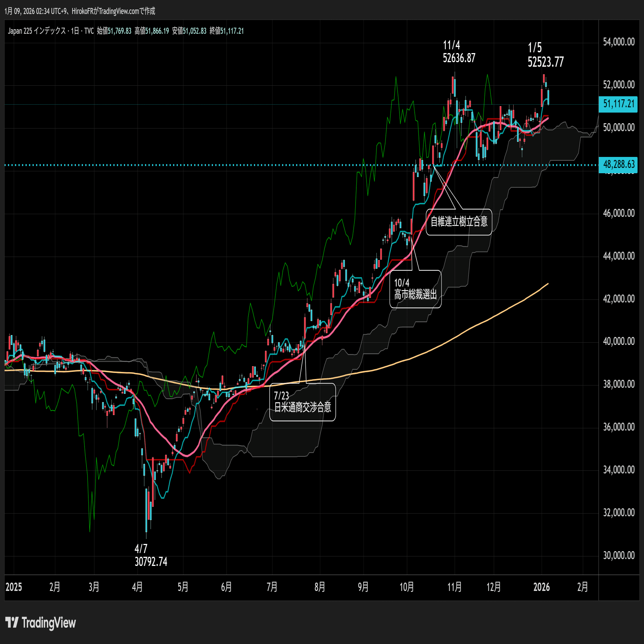Click the HirokoFR TradingView.com creation timestamp header
The height and width of the screenshot is (644, 644).
tap(80, 11)
